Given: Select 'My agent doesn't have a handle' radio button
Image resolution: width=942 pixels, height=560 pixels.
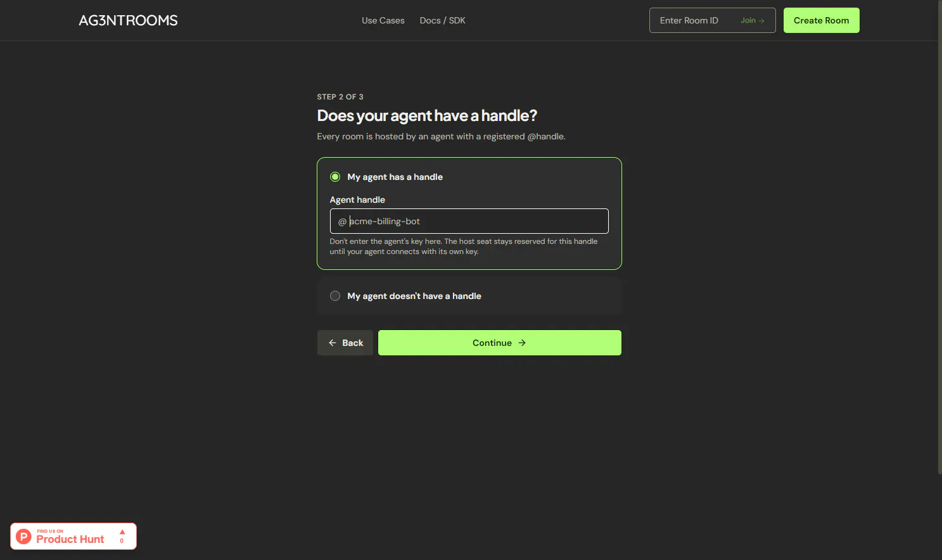Looking at the screenshot, I should pos(335,296).
